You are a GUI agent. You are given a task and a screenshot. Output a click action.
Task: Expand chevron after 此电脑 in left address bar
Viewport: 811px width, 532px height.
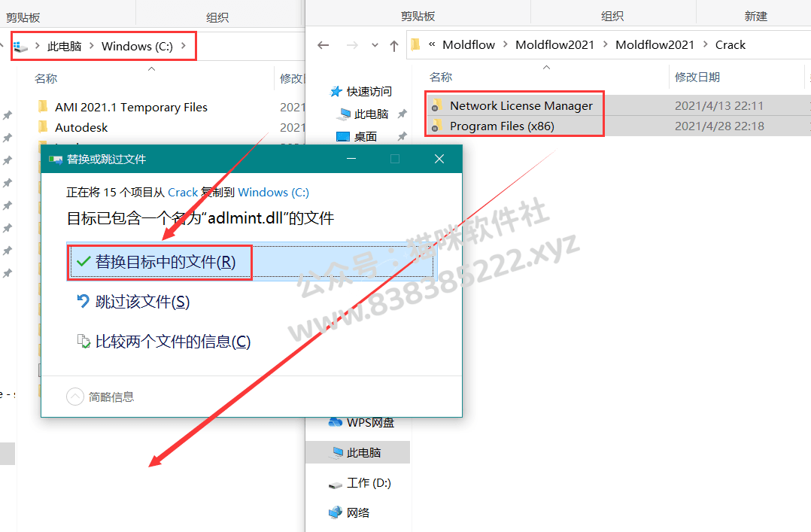[x=92, y=46]
